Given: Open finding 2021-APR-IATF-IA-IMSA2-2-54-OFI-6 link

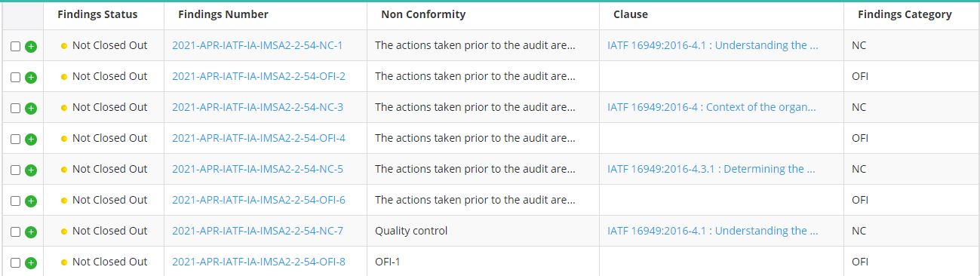Looking at the screenshot, I should (259, 200).
